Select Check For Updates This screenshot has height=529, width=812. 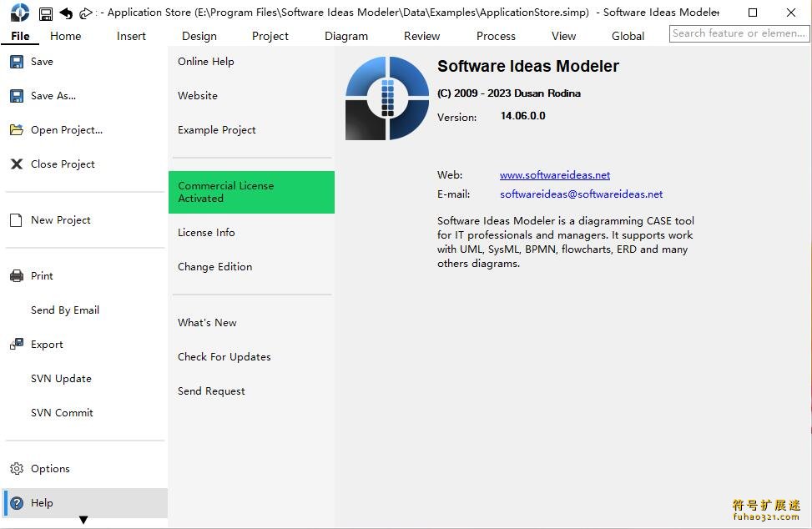[x=224, y=356]
